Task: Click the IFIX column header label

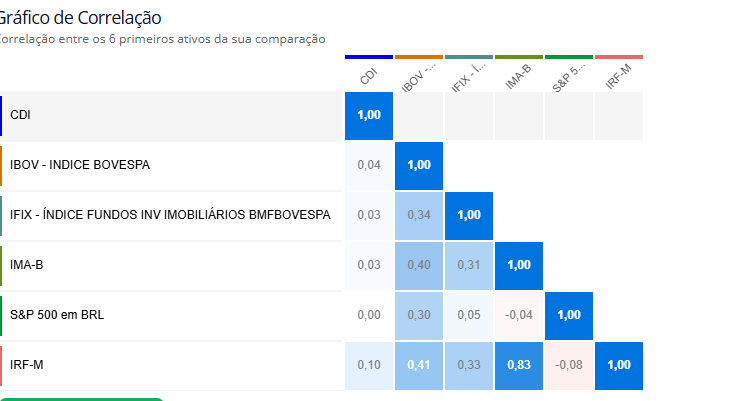Action: coord(468,77)
